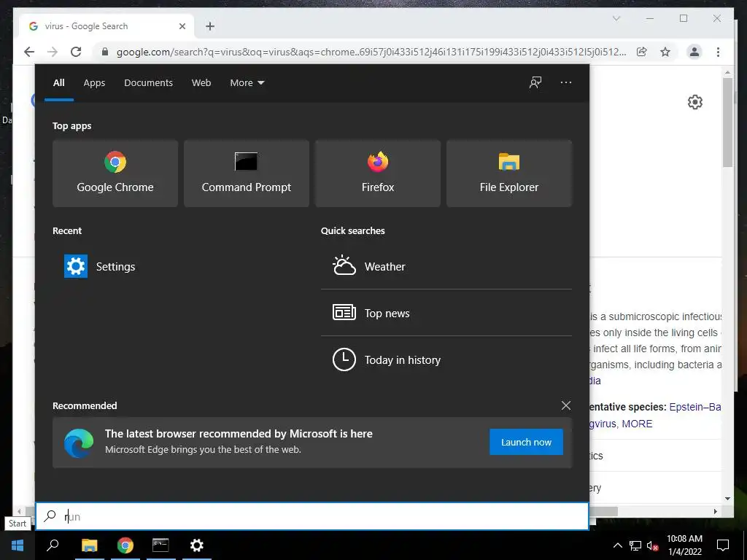Bookmark this page with the star icon
Viewport: 747px width, 560px height.
pyautogui.click(x=665, y=52)
